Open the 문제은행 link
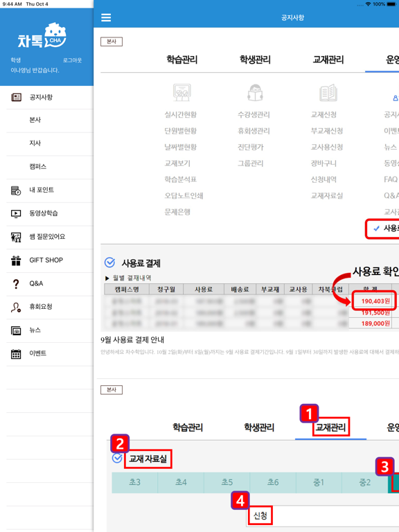The image size is (399, 532). pyautogui.click(x=177, y=212)
